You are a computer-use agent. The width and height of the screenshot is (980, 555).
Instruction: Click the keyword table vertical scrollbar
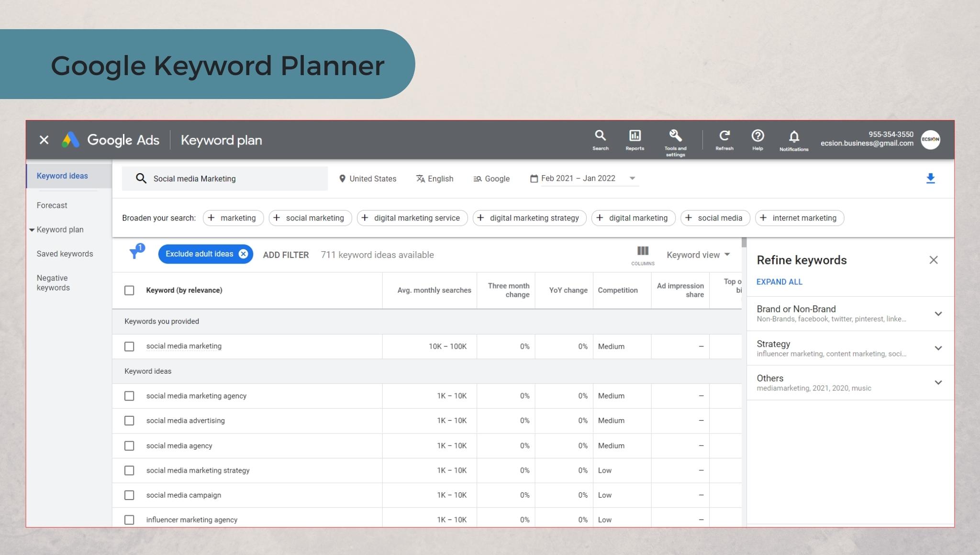744,243
